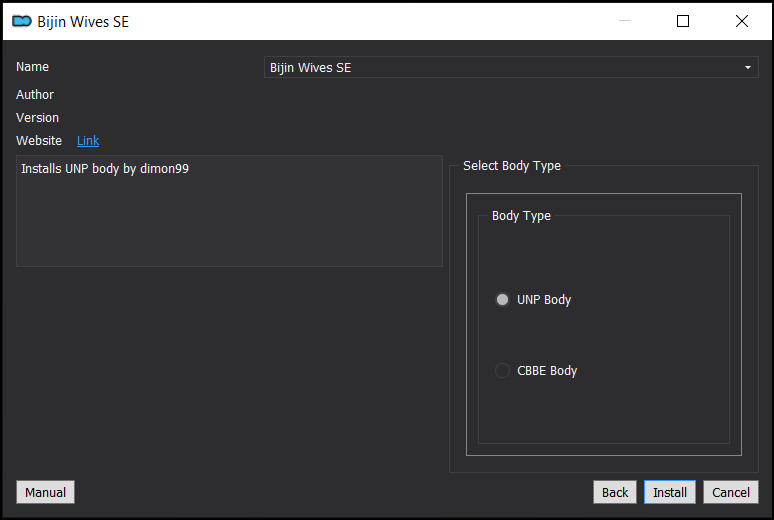
Task: Click the window title text Bijin Wives SE
Action: 83,22
